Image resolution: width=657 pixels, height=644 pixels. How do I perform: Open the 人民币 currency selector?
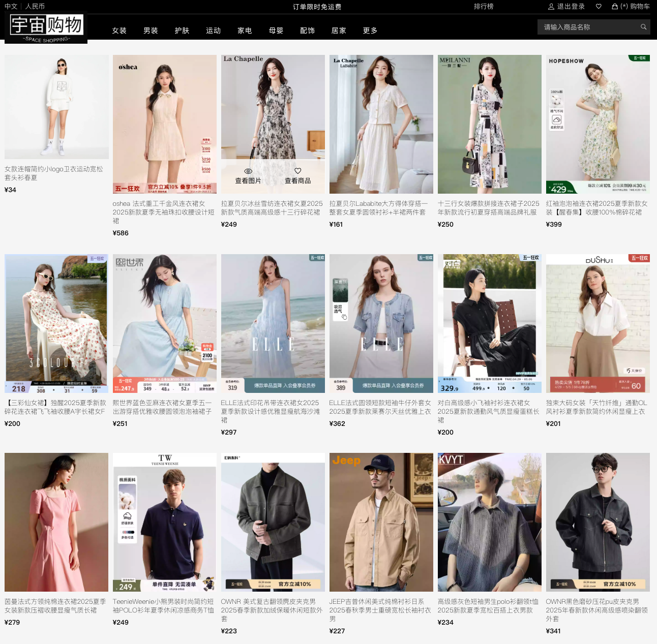click(x=35, y=7)
